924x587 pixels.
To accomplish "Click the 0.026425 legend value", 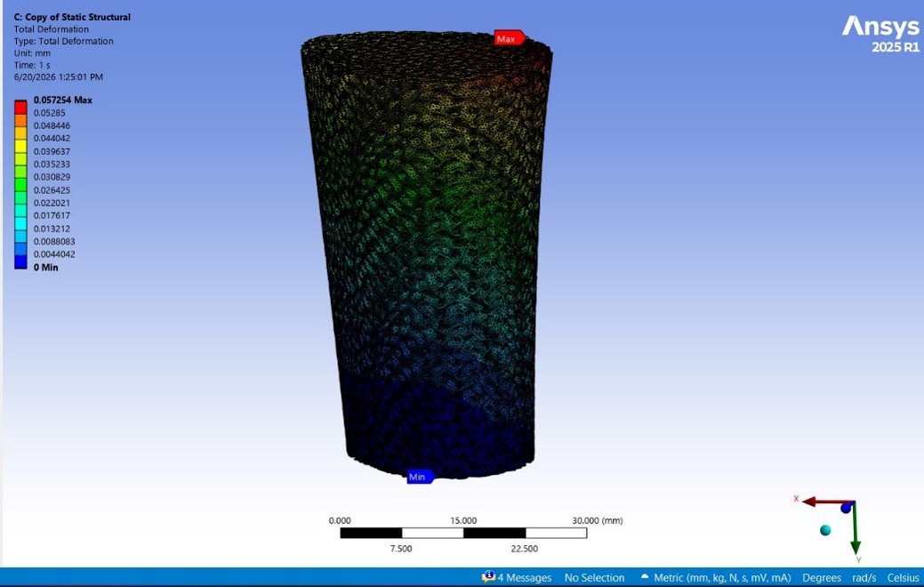I will tap(52, 190).
